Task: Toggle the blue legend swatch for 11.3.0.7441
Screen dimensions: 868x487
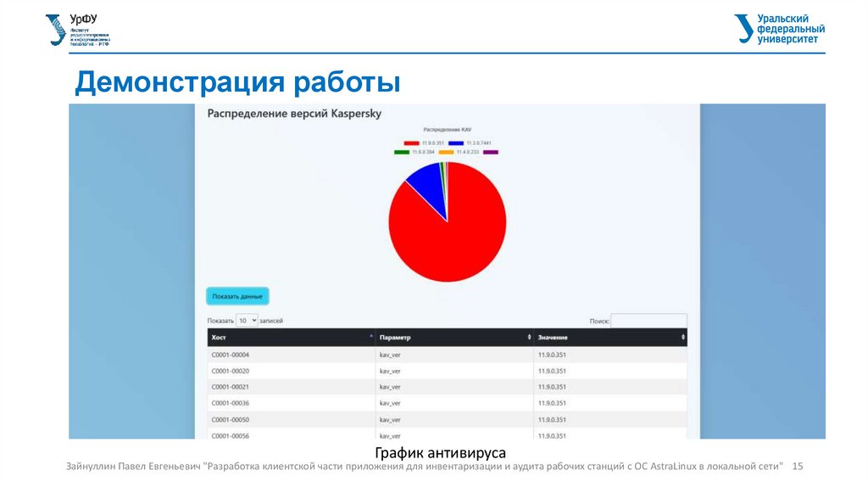Action: coord(455,143)
